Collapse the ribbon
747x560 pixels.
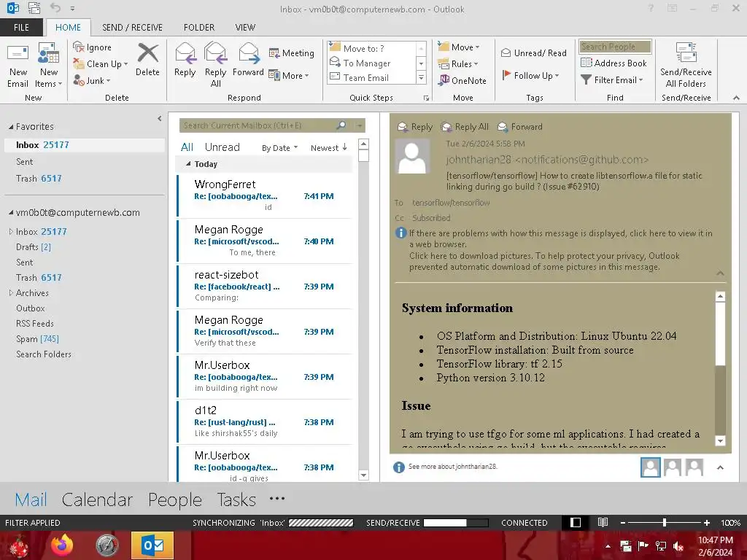coord(736,98)
